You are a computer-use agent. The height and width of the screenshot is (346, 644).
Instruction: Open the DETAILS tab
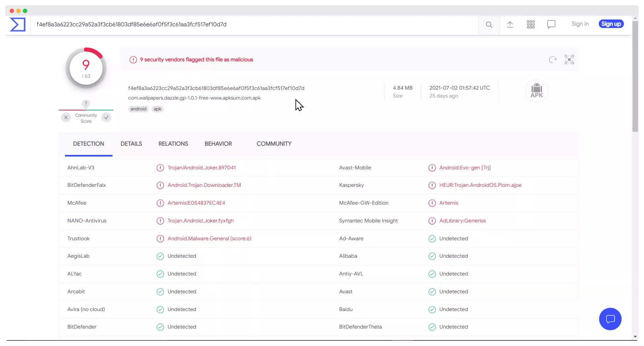[131, 144]
